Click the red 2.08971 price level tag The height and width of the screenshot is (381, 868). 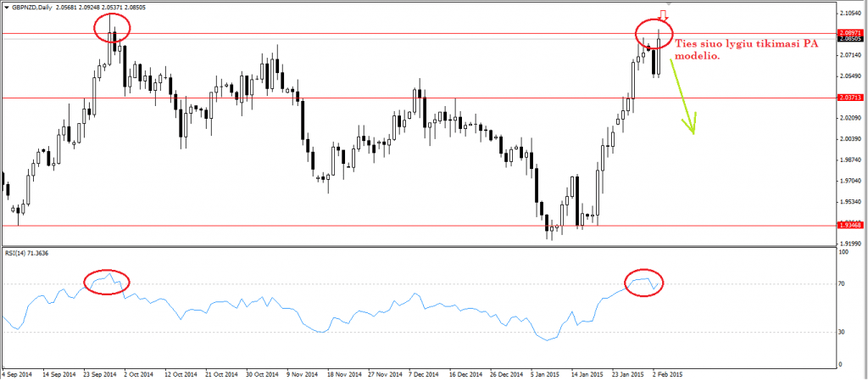pos(849,33)
